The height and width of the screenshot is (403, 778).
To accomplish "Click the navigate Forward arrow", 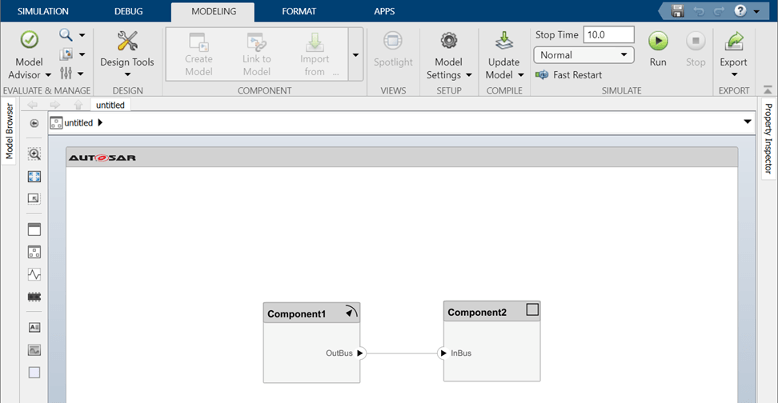I will tap(55, 105).
